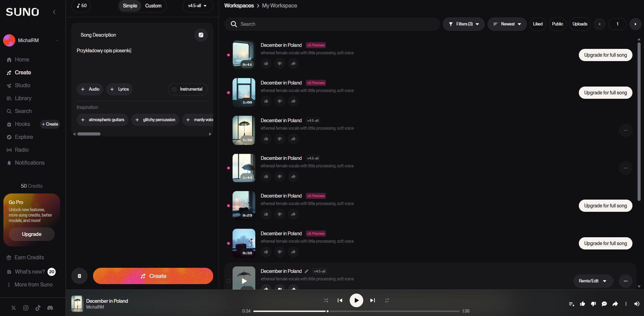644x316 pixels.
Task: Click the workspace Search field
Action: click(x=332, y=24)
